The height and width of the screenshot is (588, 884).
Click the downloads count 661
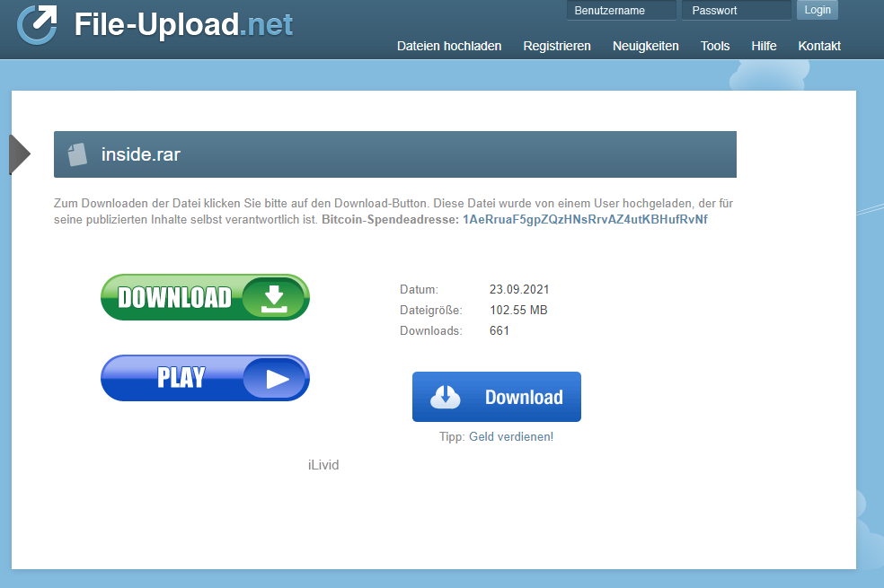click(499, 330)
